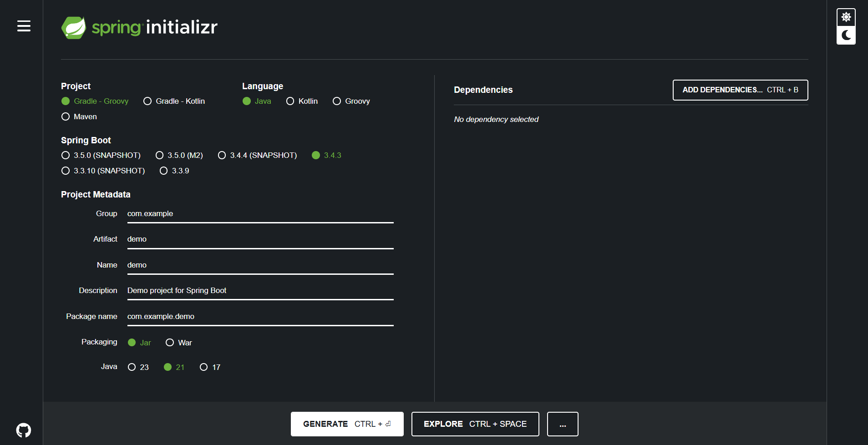The image size is (868, 445).
Task: Pick Spring Boot 3.4.3 version
Action: (x=327, y=155)
